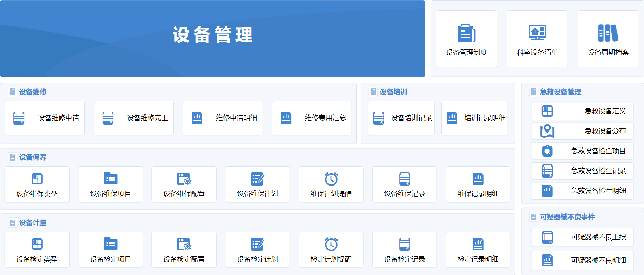Open 急救设备检查明细 label
644x275 pixels.
598,191
